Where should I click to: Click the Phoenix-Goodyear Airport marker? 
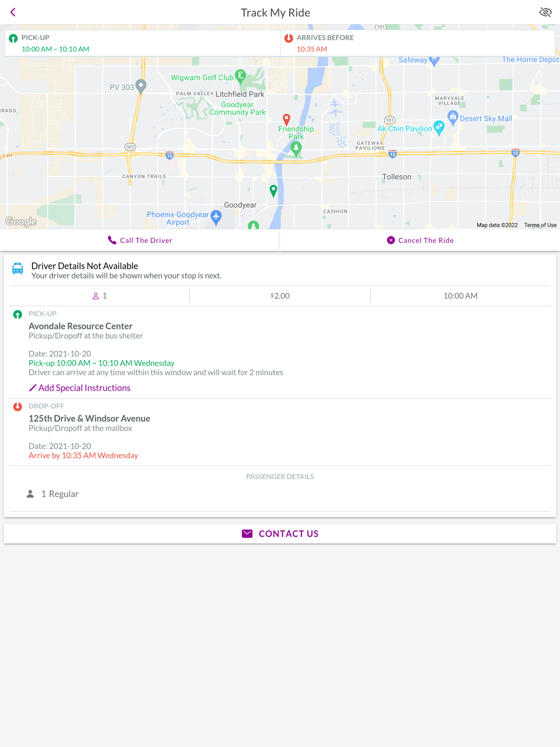[216, 217]
